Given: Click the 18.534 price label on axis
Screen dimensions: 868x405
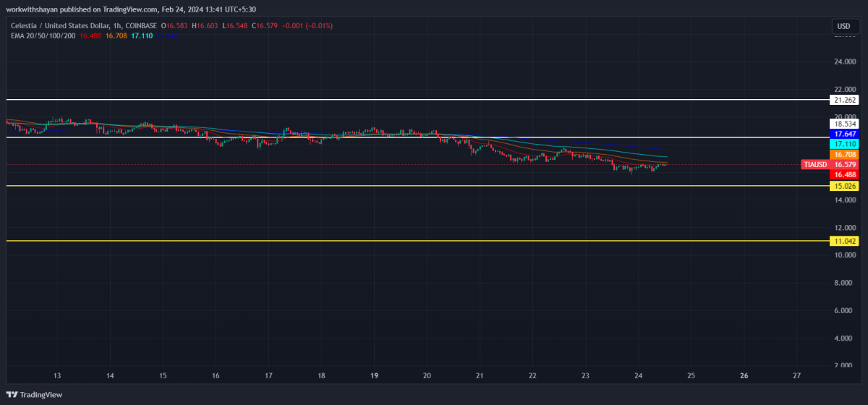Looking at the screenshot, I should 845,124.
